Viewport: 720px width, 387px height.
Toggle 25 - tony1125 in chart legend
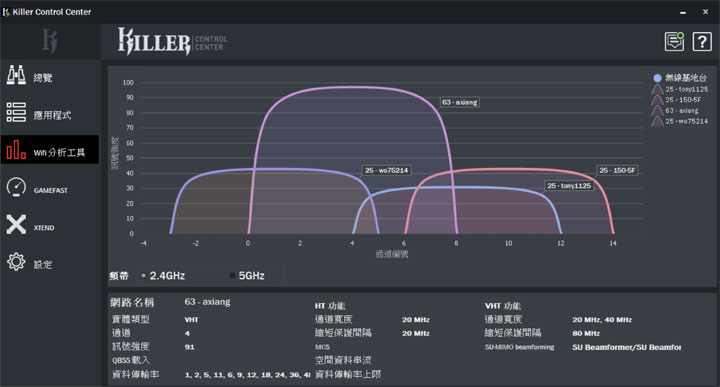(680, 89)
